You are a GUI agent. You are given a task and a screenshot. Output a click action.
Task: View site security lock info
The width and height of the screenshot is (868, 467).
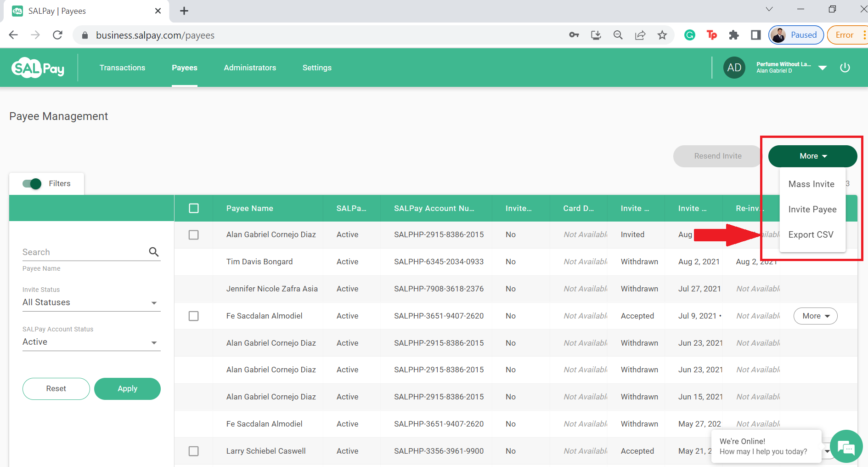tap(85, 35)
